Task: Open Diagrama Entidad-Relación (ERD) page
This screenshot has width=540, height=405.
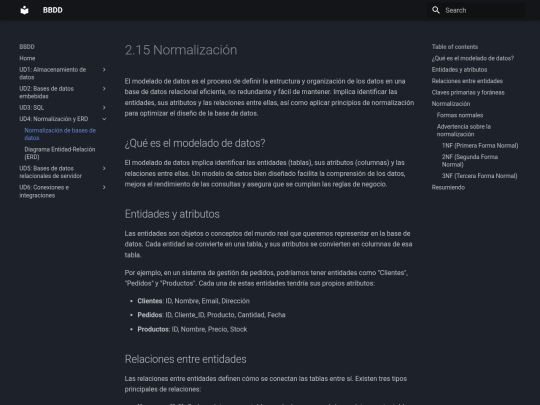Action: (60, 153)
